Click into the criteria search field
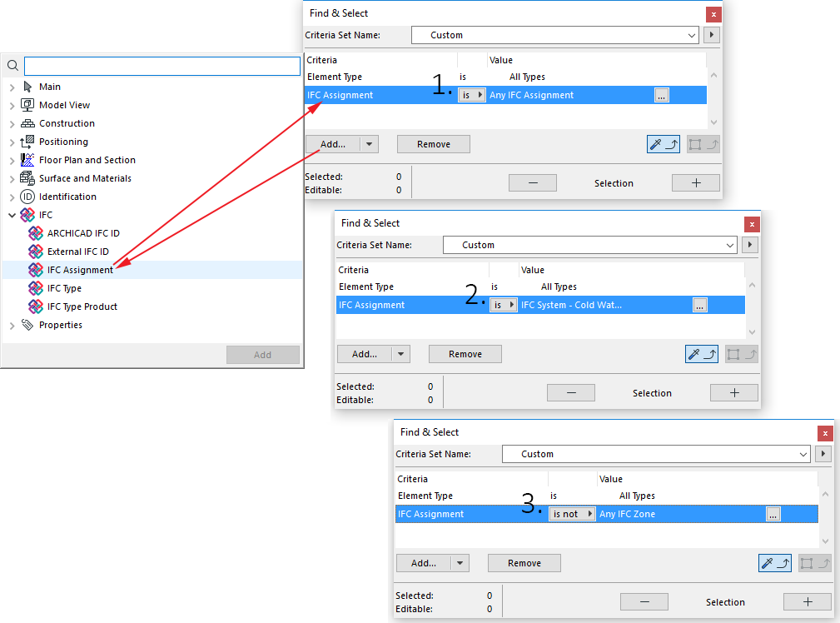 pyautogui.click(x=162, y=66)
